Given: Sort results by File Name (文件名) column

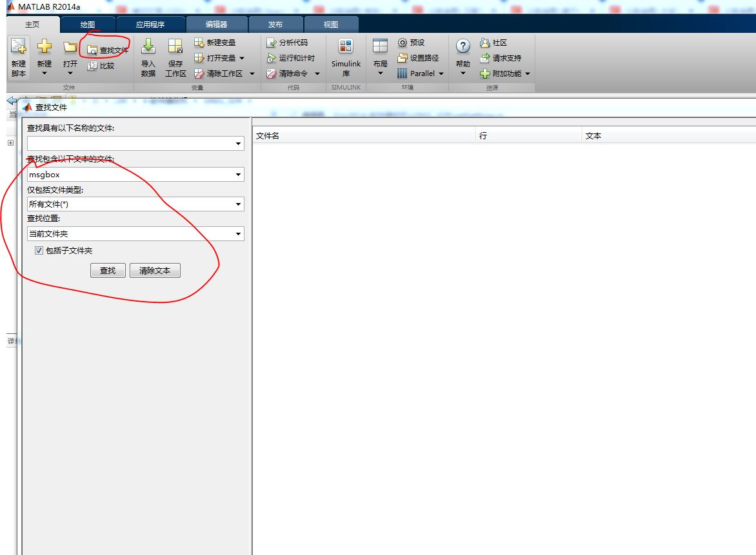Looking at the screenshot, I should coord(364,136).
